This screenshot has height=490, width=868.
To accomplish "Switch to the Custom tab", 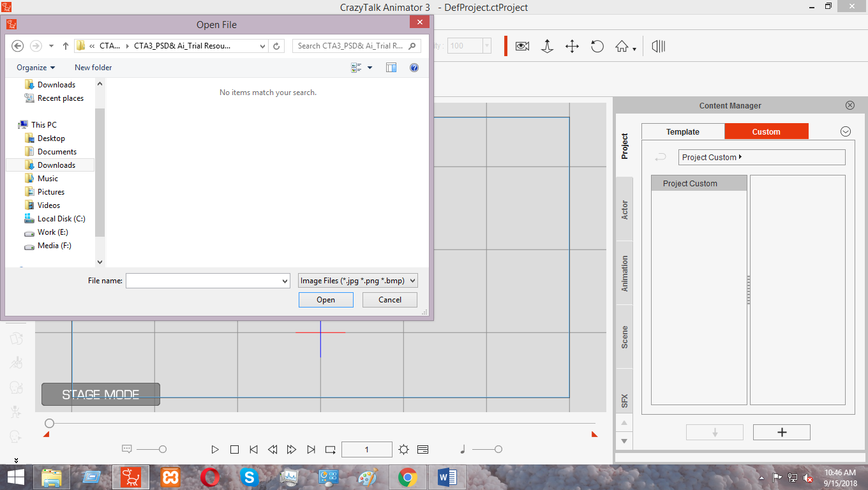I will 767,131.
